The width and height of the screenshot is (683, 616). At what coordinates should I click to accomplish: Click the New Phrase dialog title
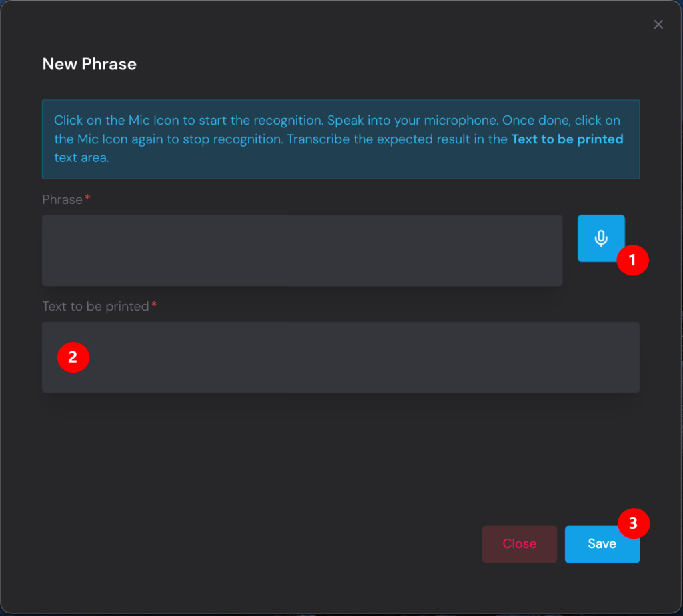89,64
